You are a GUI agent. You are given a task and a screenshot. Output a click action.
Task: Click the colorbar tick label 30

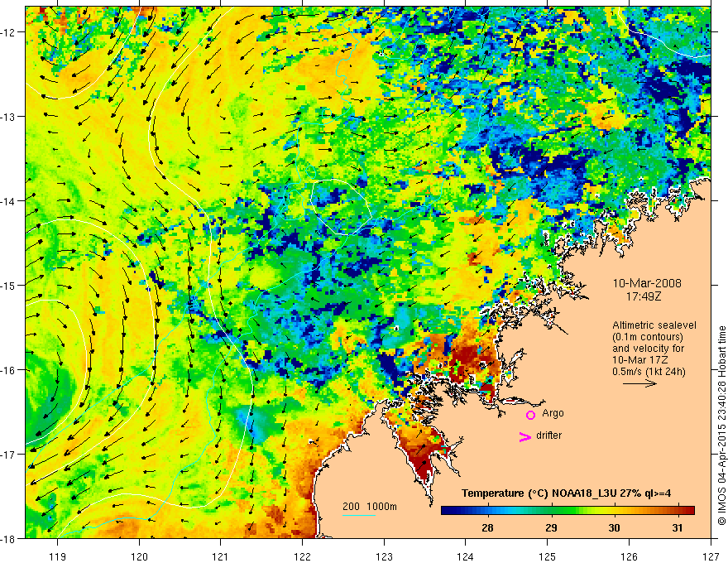[614, 527]
